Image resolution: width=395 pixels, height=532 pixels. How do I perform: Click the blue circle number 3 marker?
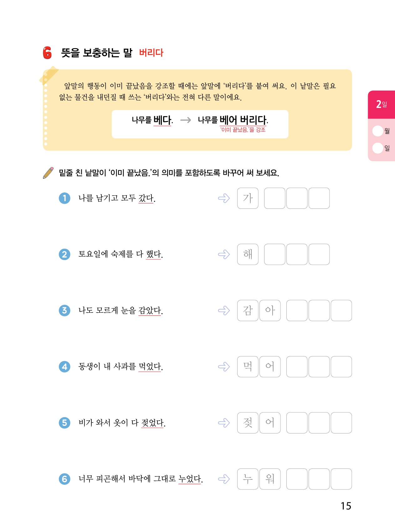[64, 310]
